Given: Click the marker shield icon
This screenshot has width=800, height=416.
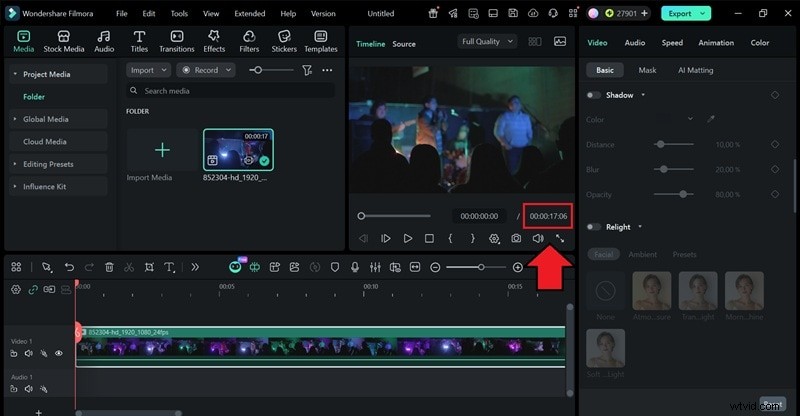Looking at the screenshot, I should tap(335, 267).
